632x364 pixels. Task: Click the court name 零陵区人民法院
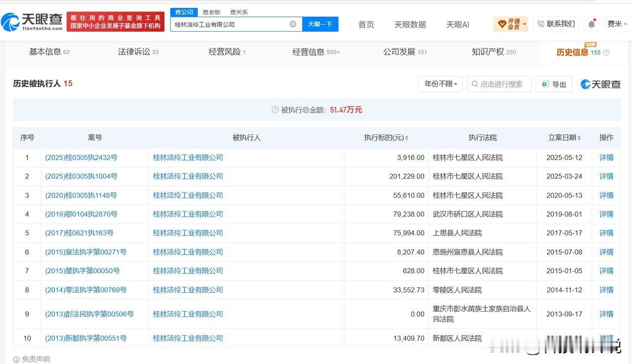(x=457, y=290)
